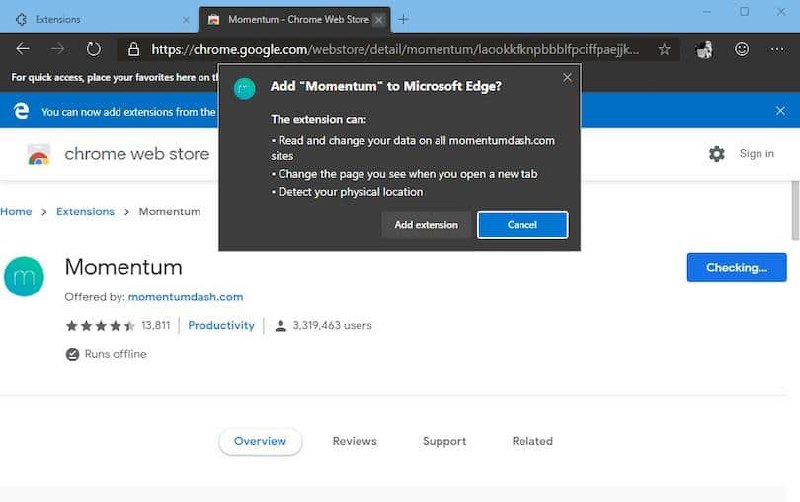800x502 pixels.
Task: Click the users person icon
Action: [281, 325]
